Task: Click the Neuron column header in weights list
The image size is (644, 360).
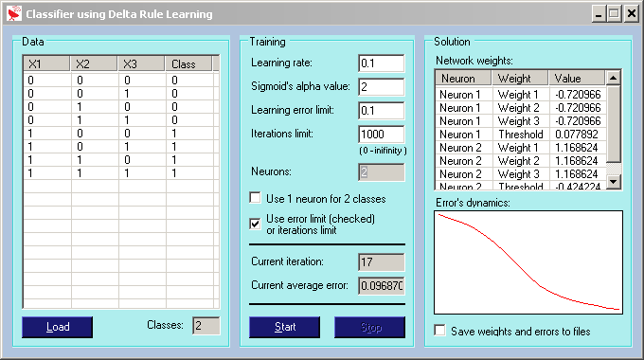Action: [463, 78]
